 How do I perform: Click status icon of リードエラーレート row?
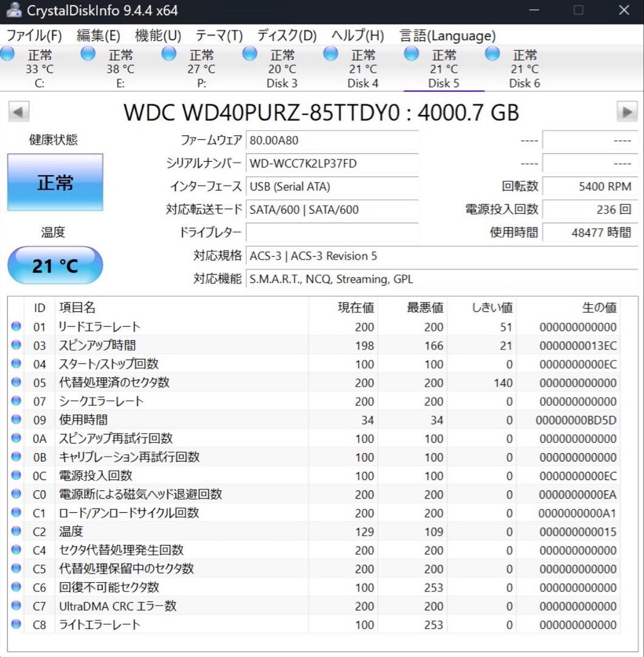click(x=16, y=326)
